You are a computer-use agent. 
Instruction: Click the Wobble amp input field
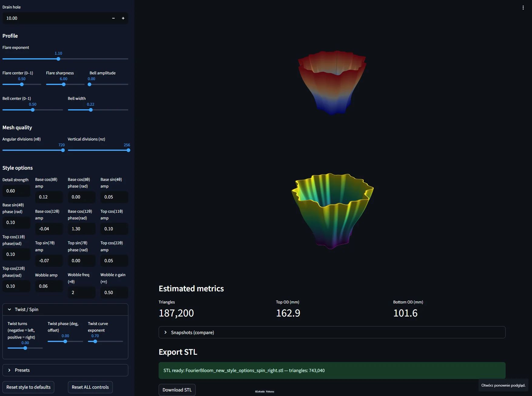pos(49,286)
